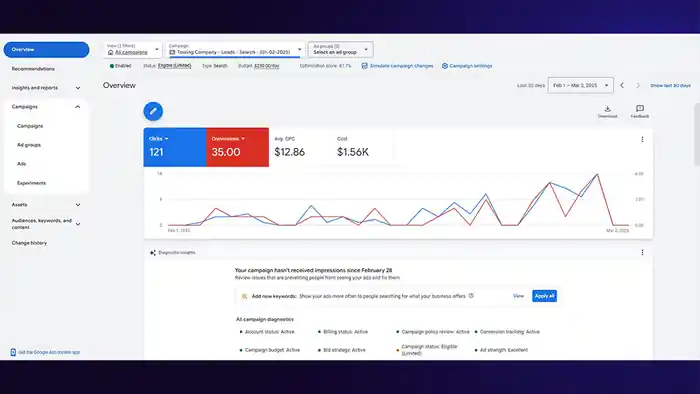Select the Overview sidebar item

pyautogui.click(x=46, y=50)
